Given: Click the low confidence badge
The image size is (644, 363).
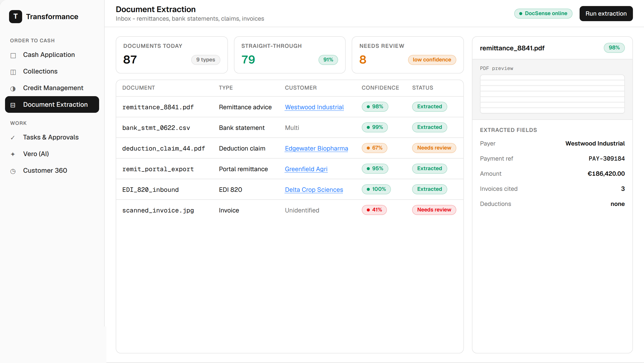Looking at the screenshot, I should pyautogui.click(x=432, y=60).
